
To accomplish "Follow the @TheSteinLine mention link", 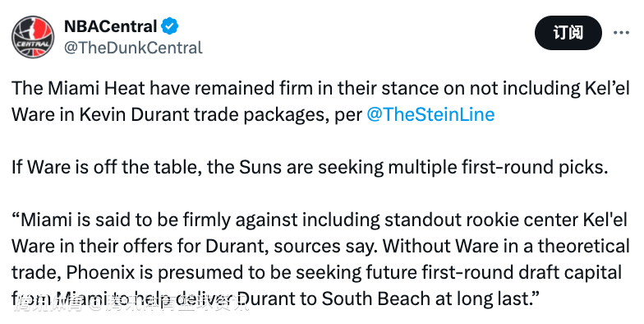I will coord(430,114).
